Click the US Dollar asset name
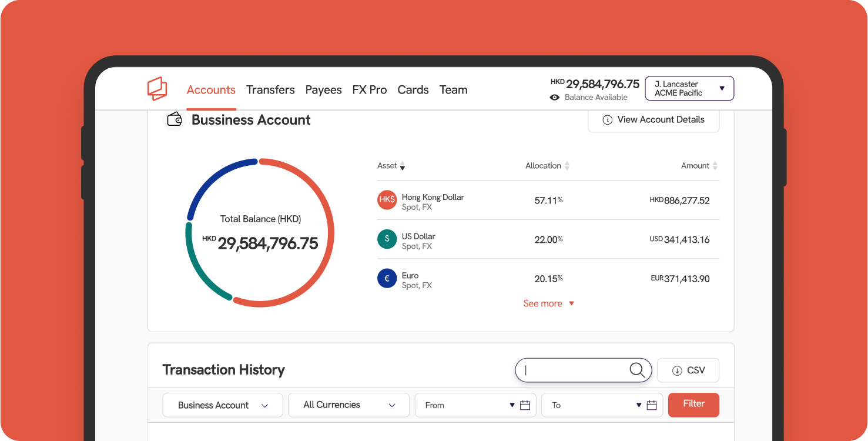This screenshot has height=441, width=868. (x=418, y=236)
